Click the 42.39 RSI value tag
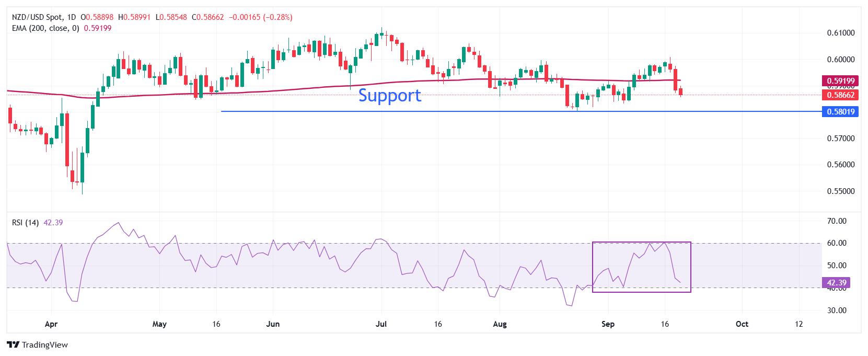Screen dimensions: 868x356 pos(836,283)
